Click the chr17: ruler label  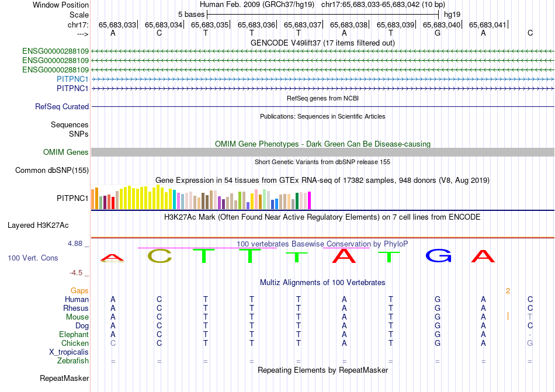(x=78, y=25)
